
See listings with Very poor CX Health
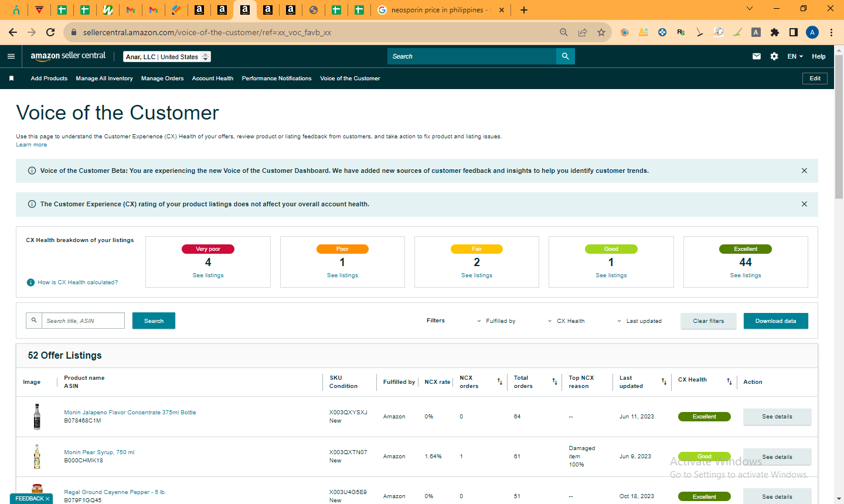pyautogui.click(x=208, y=275)
